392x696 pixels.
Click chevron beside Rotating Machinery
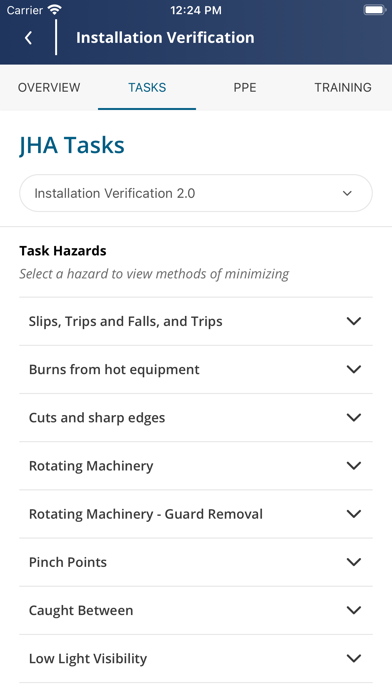click(x=353, y=466)
